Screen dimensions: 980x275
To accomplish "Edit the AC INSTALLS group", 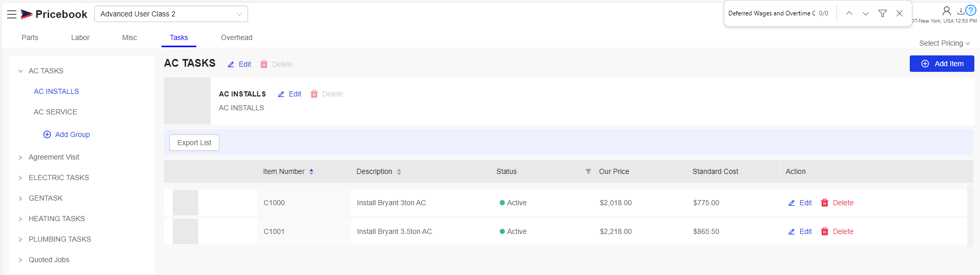I will 290,94.
